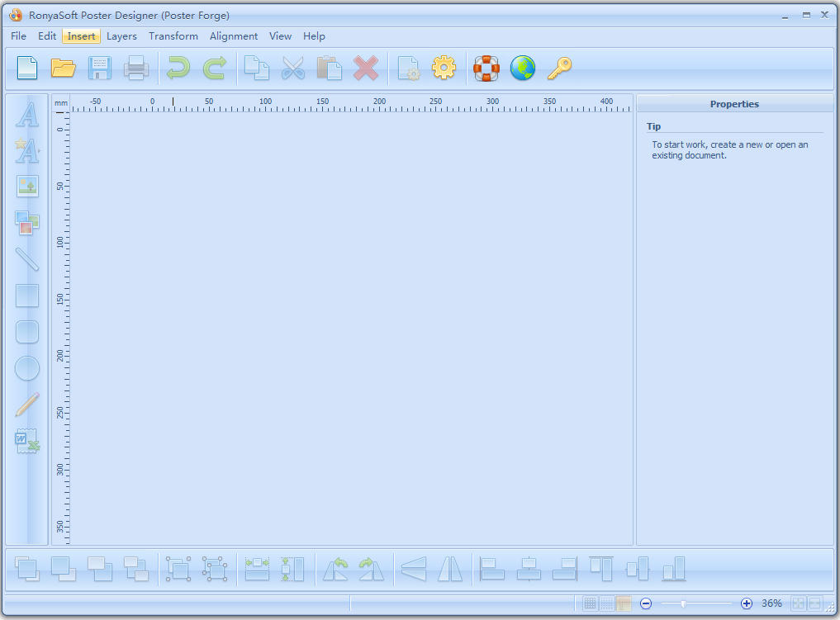Insert clipart with the overlapping pictures tool
Screen dimensions: 840x620
27,223
